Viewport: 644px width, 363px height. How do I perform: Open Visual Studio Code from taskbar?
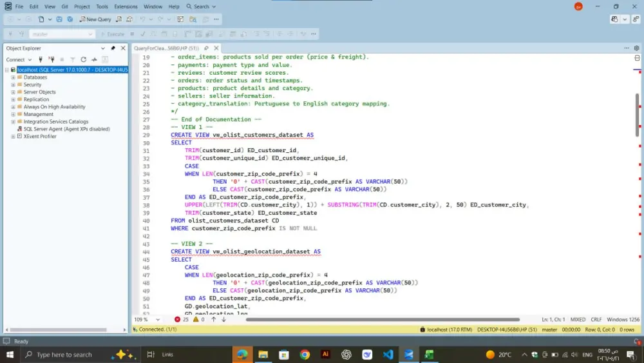coord(388,355)
